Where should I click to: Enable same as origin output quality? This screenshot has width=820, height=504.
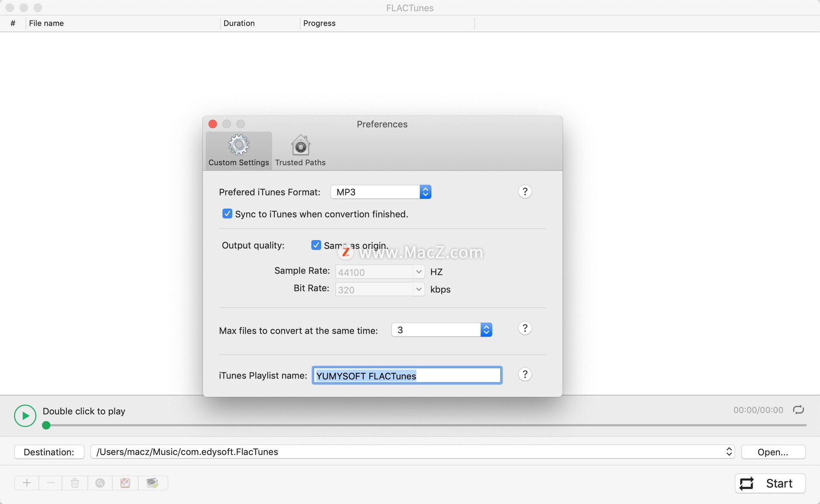click(x=316, y=245)
